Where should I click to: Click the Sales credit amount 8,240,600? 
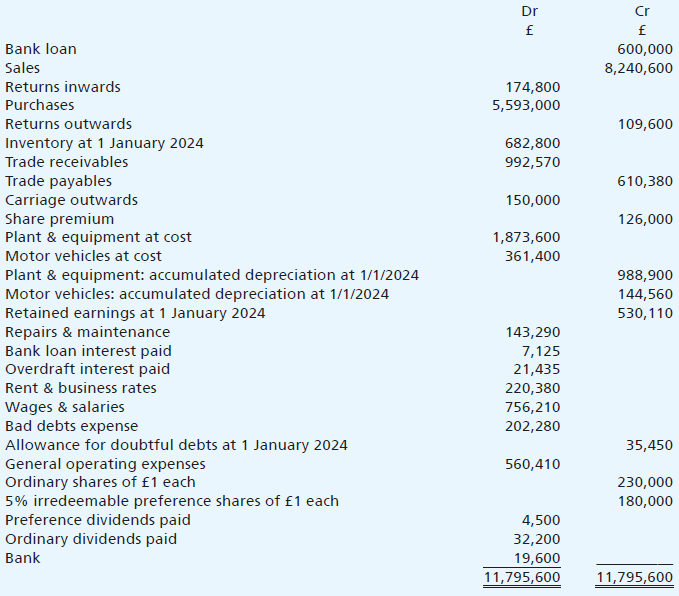click(x=638, y=68)
